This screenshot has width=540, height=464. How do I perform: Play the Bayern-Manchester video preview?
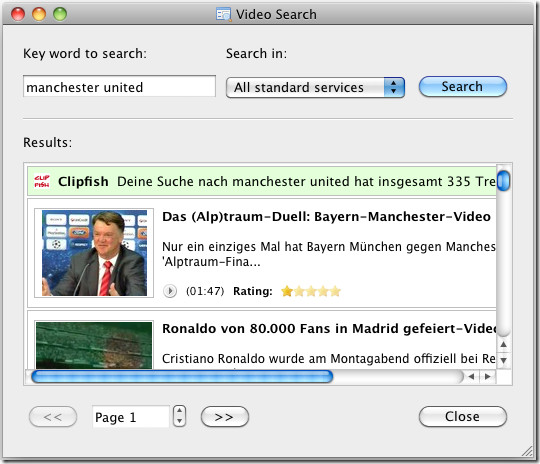coord(169,291)
